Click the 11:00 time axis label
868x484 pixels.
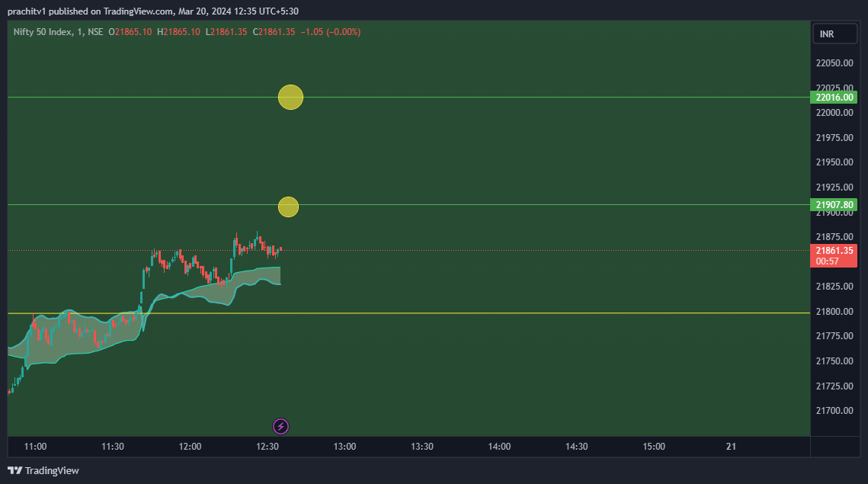pyautogui.click(x=35, y=447)
